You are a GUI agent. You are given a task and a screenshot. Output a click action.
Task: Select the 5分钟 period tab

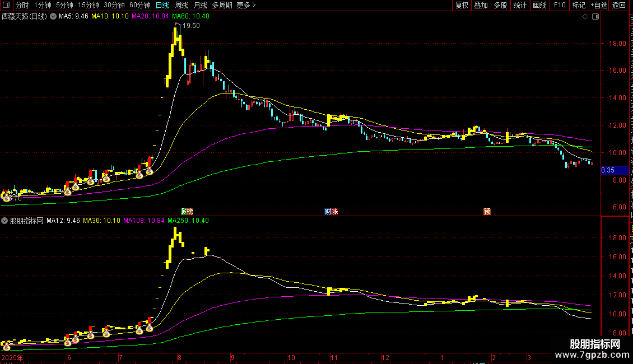[x=64, y=5]
